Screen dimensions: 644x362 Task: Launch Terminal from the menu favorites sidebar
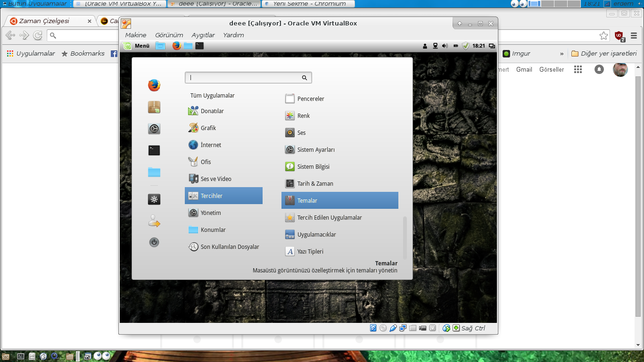coord(154,150)
